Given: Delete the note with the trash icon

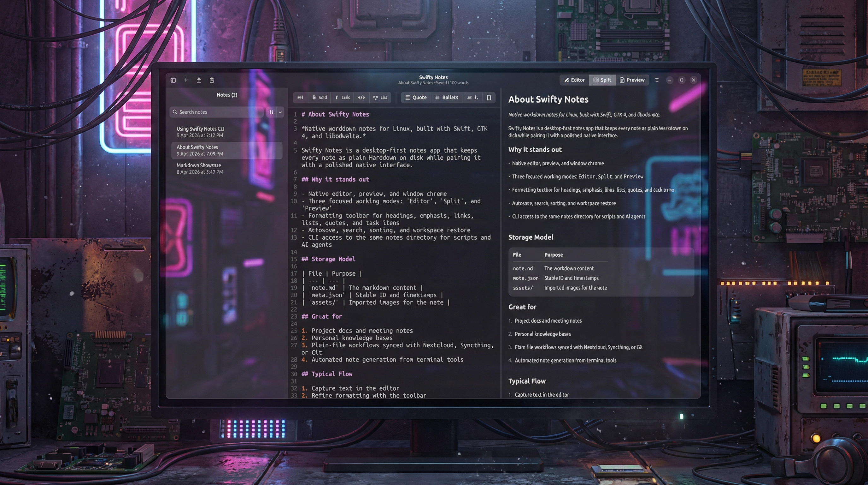Looking at the screenshot, I should click(212, 80).
